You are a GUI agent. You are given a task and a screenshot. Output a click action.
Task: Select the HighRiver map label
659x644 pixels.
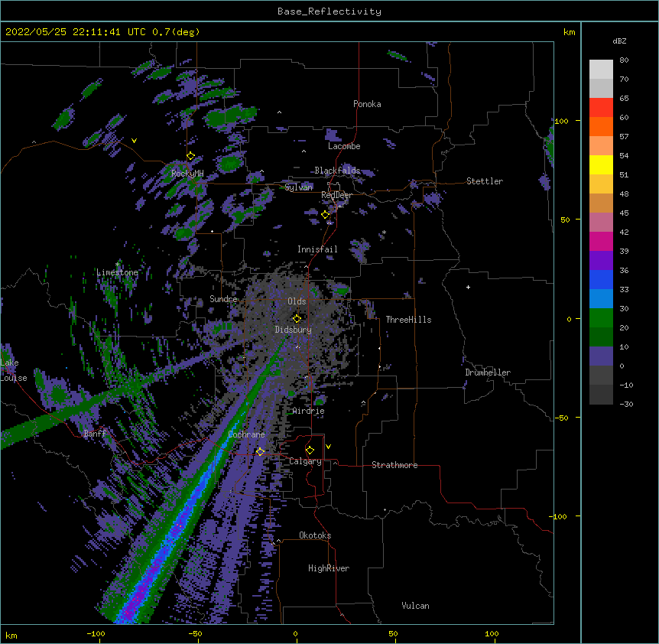coord(329,568)
